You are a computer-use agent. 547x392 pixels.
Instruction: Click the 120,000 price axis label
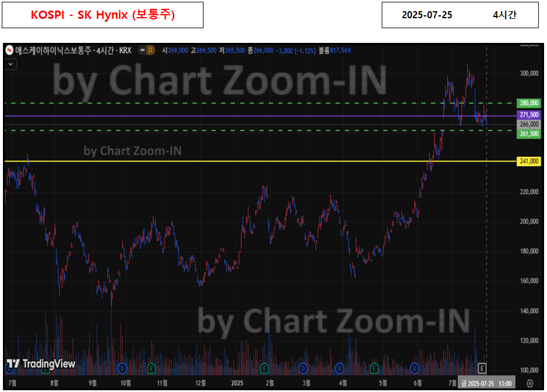pyautogui.click(x=529, y=340)
